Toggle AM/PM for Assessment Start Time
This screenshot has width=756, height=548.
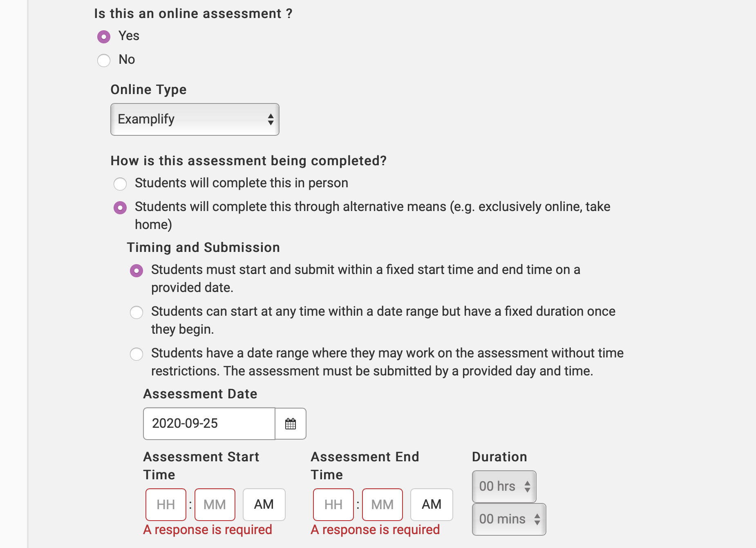click(x=264, y=505)
